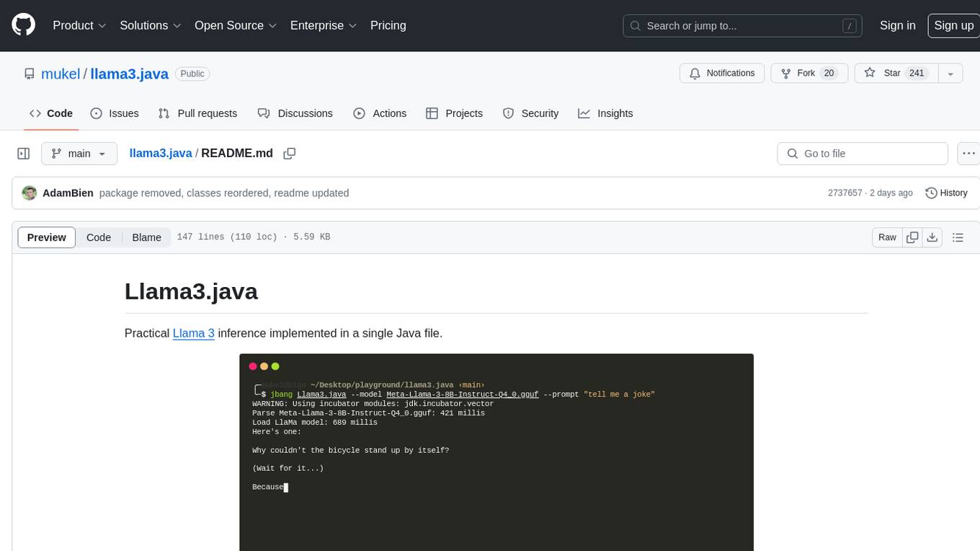Copy raw file contents icon

coord(912,237)
